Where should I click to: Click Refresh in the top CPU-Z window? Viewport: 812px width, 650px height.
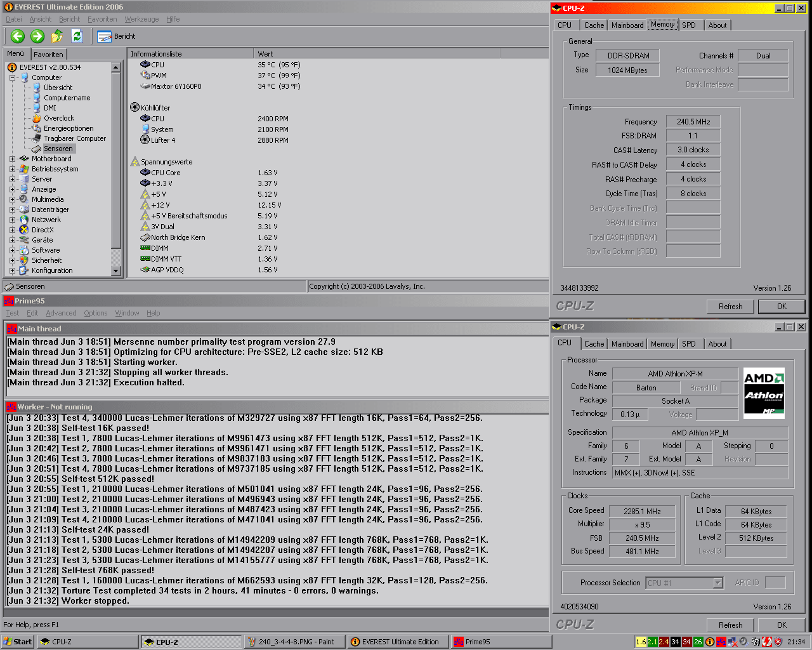click(x=730, y=307)
